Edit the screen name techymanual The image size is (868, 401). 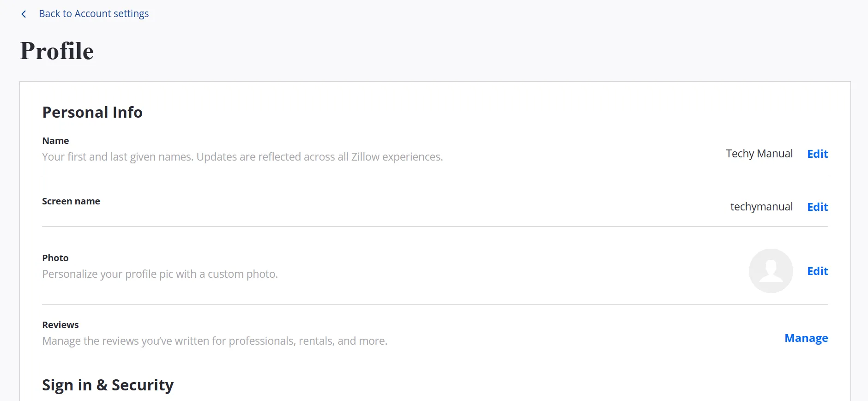pos(817,207)
